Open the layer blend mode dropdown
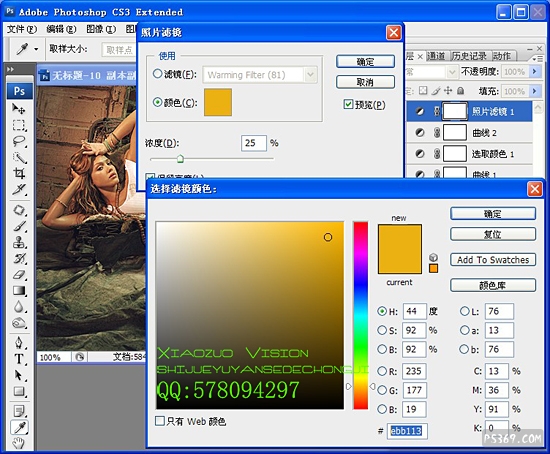The width and height of the screenshot is (550, 454). 452,72
